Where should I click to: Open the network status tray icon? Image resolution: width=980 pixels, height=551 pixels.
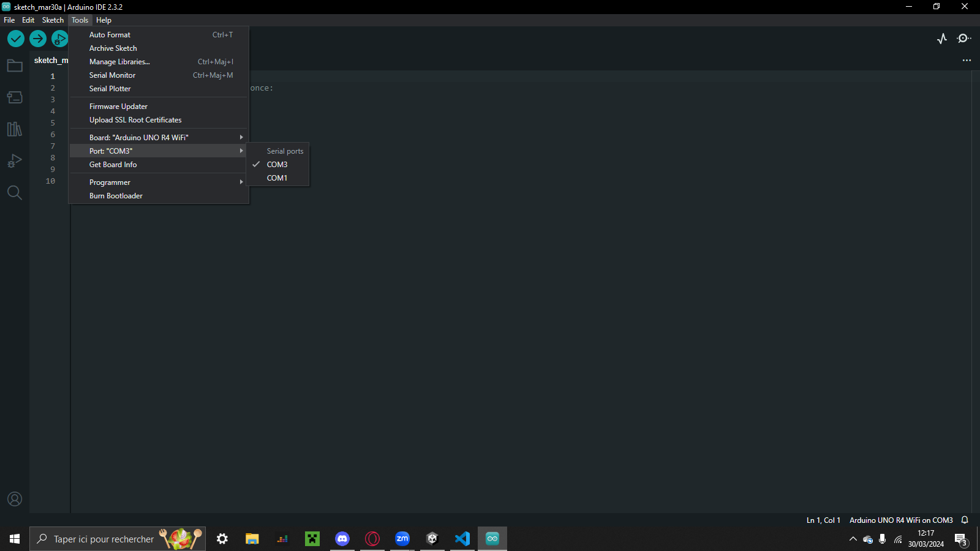pos(898,539)
